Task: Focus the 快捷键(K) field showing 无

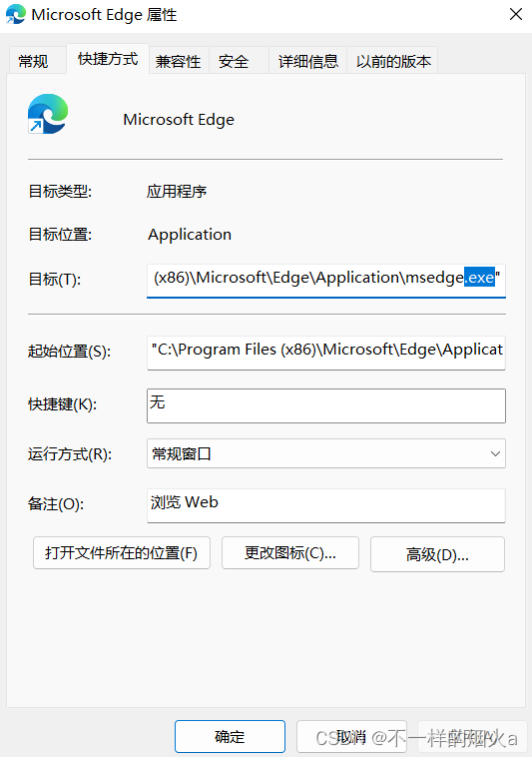Action: [326, 405]
